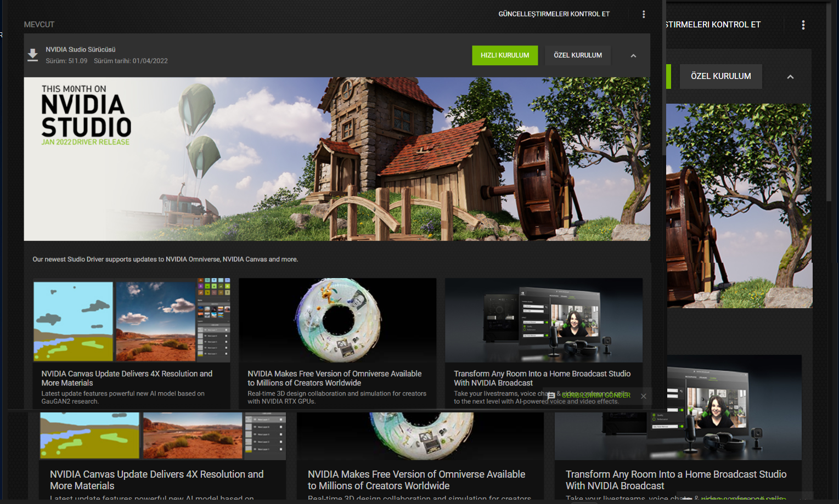Screen dimensions: 839x504
Task: Click the front window's 'NVIDIA Makes Free Version of Omniverse' title
Action: [x=335, y=378]
